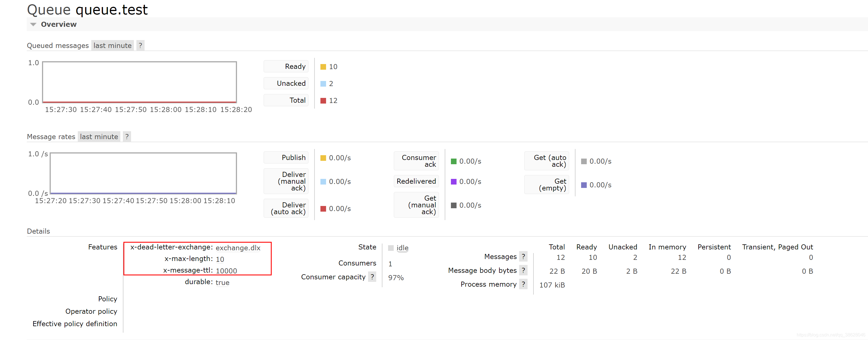Click the Messages help question mark
This screenshot has width=868, height=340.
(x=523, y=257)
